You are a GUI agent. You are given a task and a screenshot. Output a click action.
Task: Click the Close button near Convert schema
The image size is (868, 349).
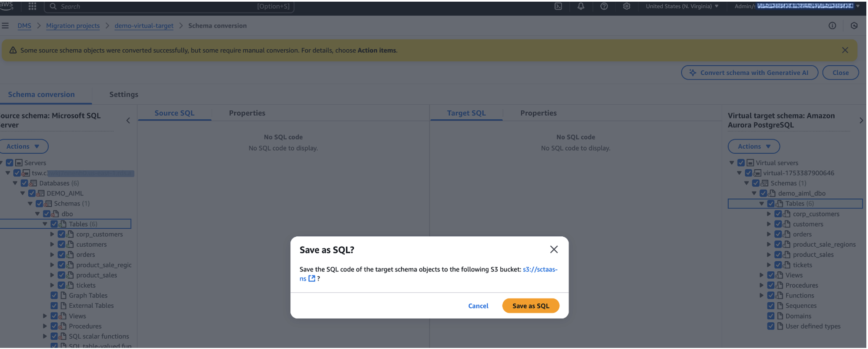840,73
